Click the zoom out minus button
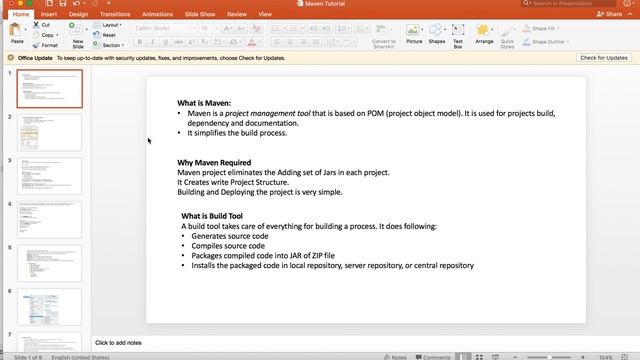The image size is (640, 360). tap(515, 357)
